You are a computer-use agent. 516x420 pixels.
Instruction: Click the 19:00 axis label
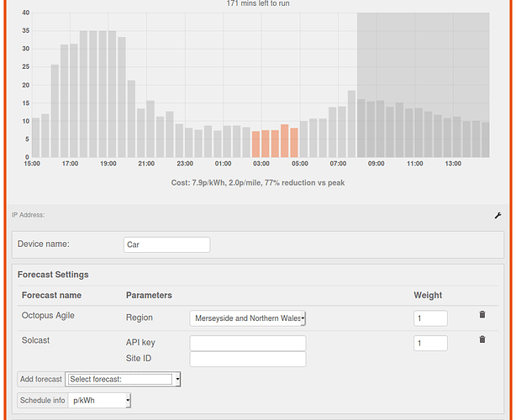108,164
